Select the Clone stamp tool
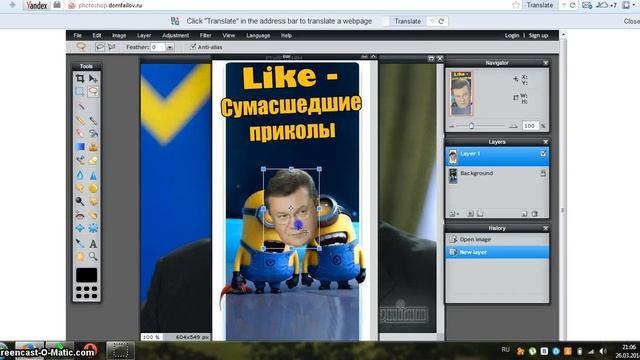This screenshot has height=360, width=640. [93, 147]
